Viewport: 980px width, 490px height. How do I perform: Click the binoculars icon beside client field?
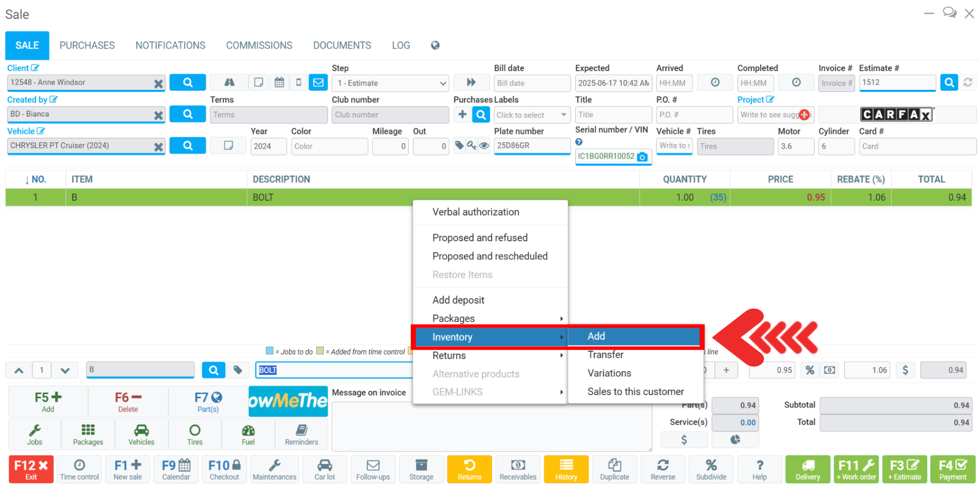pos(229,82)
